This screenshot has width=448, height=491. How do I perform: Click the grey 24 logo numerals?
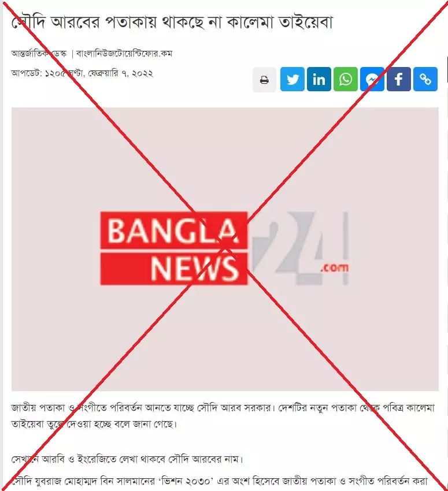(x=288, y=247)
